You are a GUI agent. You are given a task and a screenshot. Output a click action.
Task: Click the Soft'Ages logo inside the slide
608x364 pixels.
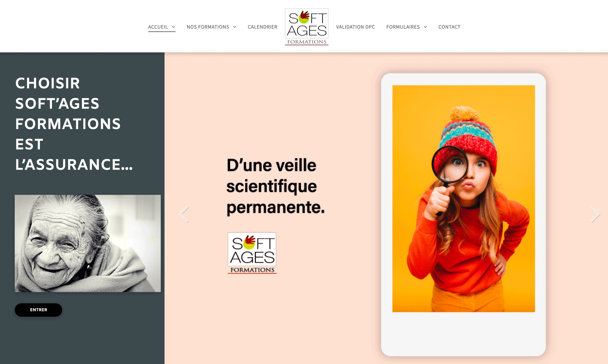[x=252, y=253]
